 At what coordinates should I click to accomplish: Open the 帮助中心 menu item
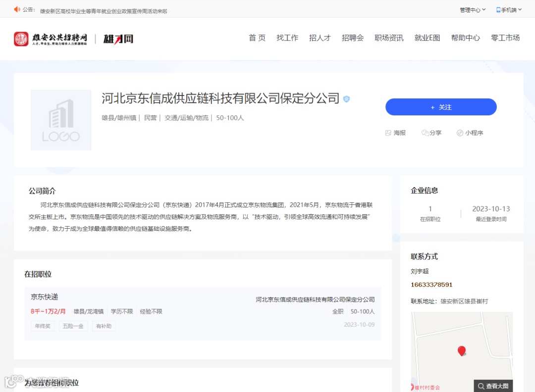[465, 38]
